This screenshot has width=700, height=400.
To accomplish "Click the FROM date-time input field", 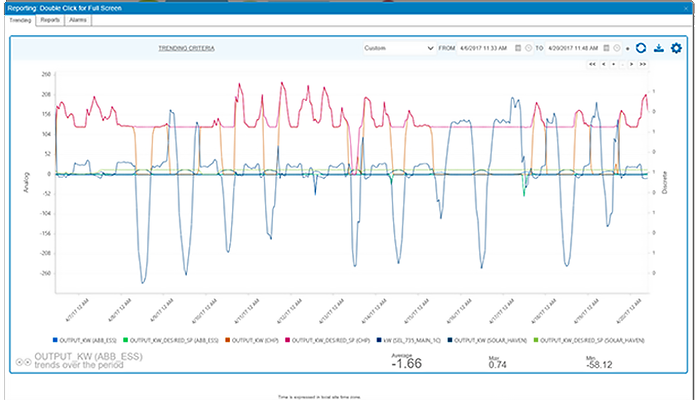I will click(x=495, y=48).
